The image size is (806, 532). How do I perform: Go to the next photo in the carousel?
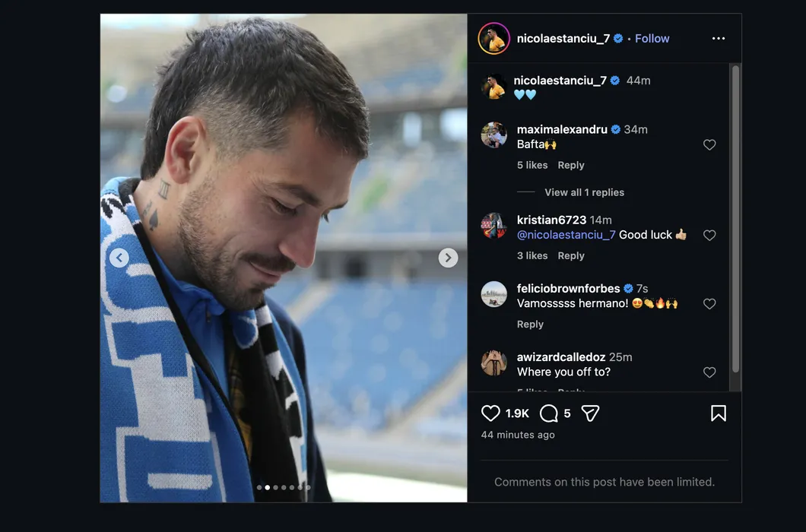click(448, 258)
